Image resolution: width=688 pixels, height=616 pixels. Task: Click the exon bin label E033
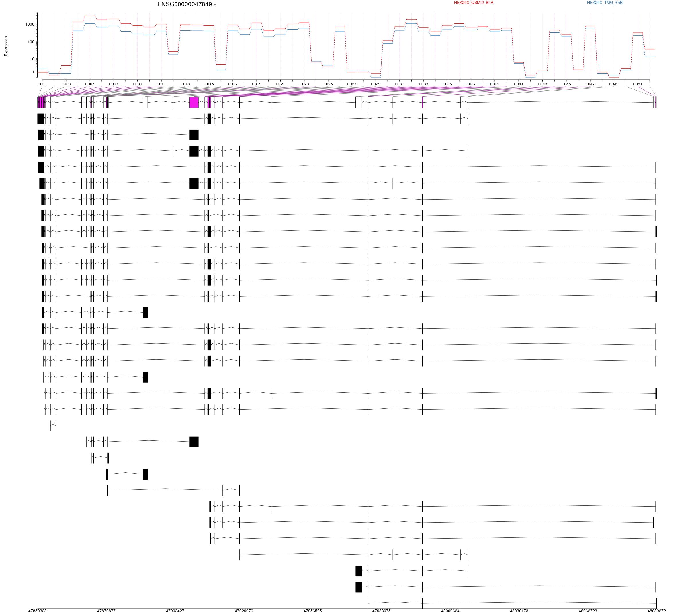point(423,84)
